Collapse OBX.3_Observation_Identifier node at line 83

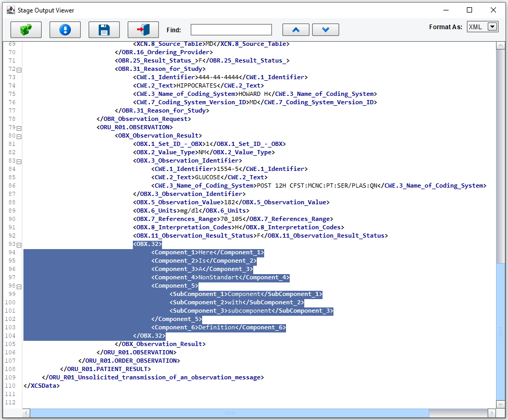pyautogui.click(x=19, y=162)
